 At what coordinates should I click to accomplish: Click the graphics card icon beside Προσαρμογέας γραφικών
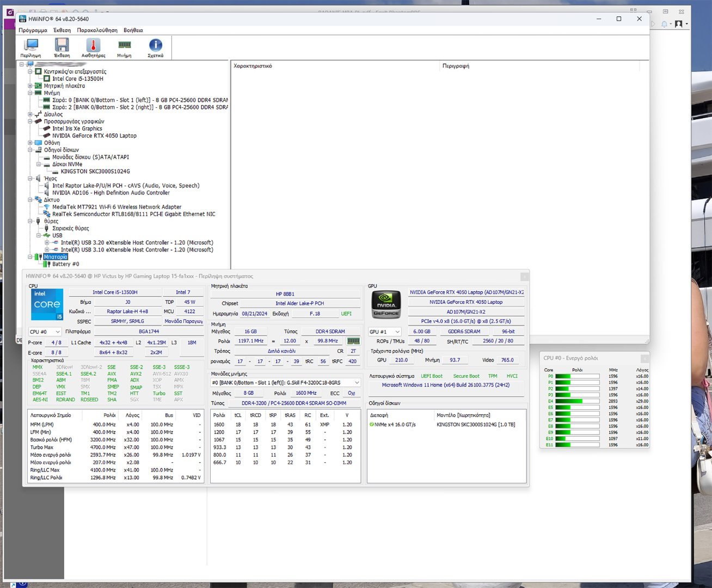[38, 121]
